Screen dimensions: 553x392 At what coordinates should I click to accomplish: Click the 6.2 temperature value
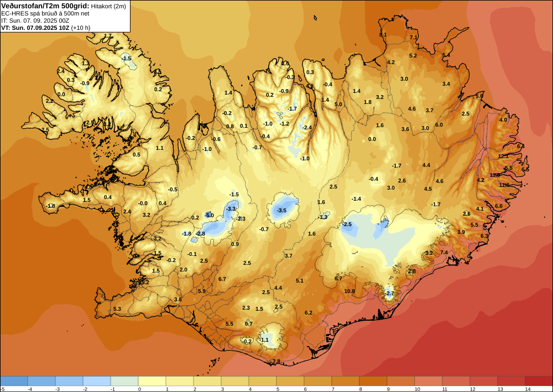[x=308, y=313]
